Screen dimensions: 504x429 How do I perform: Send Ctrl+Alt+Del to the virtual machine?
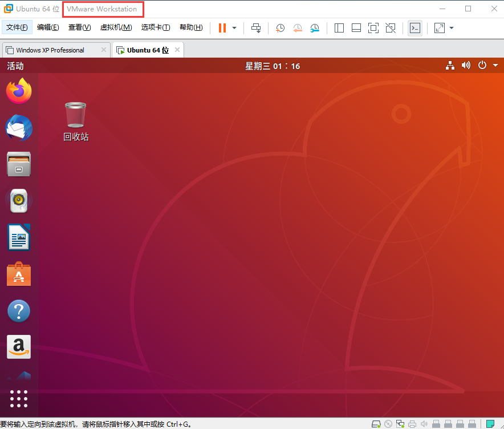pyautogui.click(x=256, y=27)
